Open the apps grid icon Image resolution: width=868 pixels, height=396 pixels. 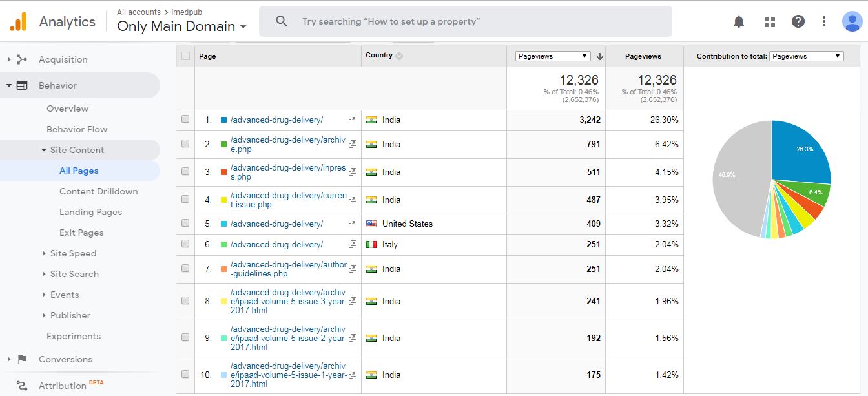pos(769,21)
